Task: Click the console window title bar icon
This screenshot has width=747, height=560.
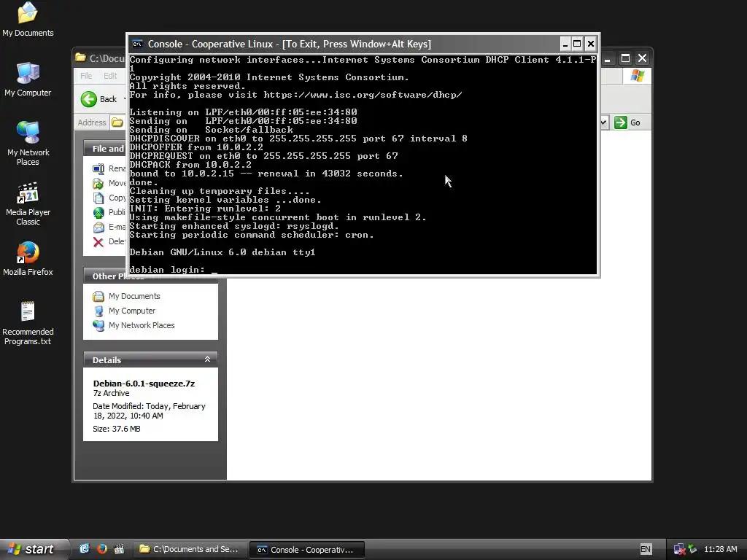Action: pyautogui.click(x=137, y=44)
